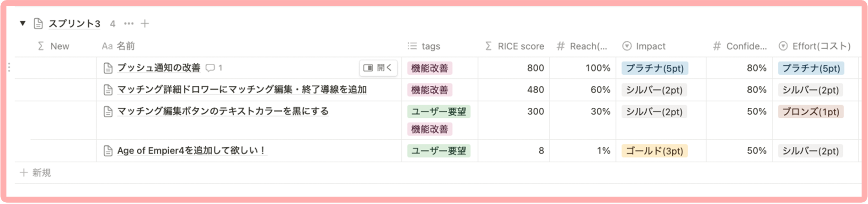Screen dimensions: 868x204
Task: Select the 名前 column header
Action: click(118, 46)
